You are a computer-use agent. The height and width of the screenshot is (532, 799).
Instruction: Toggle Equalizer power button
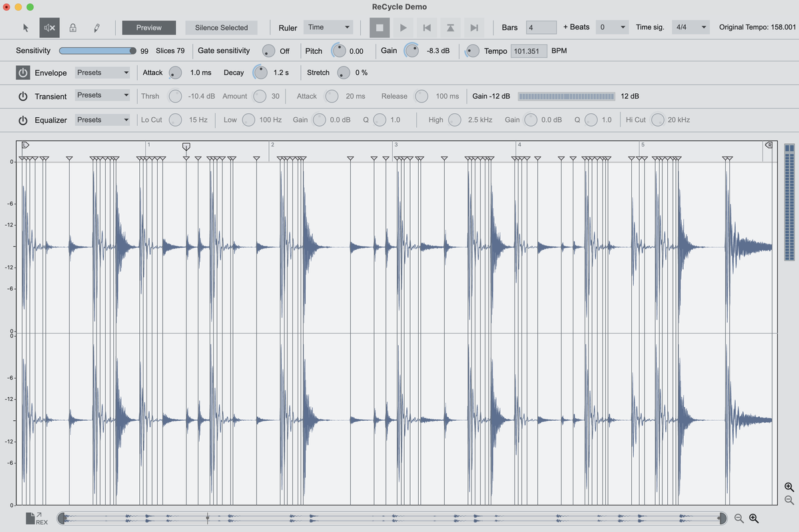click(23, 121)
